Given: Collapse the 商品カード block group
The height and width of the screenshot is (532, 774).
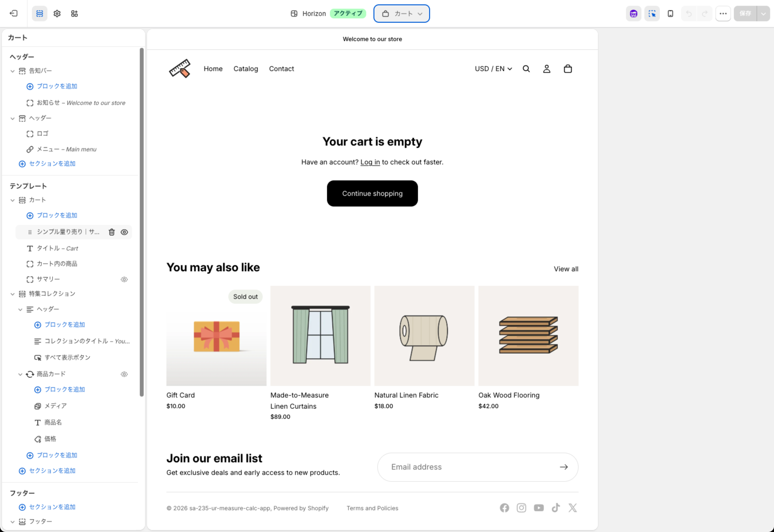Looking at the screenshot, I should click(20, 374).
